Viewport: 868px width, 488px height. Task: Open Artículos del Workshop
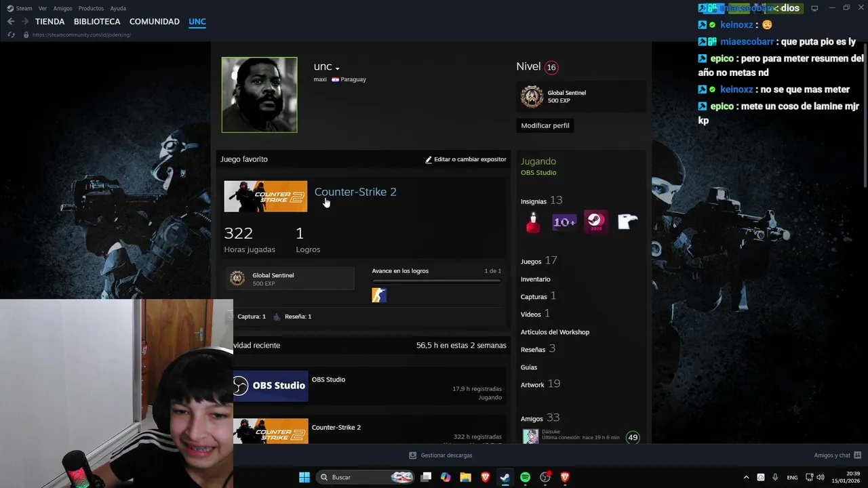coord(555,332)
